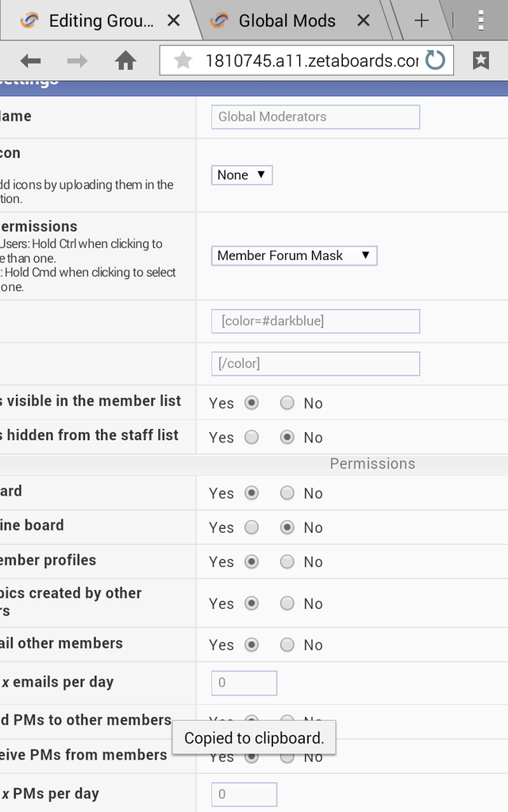Click the emails per day number field

coord(244,683)
